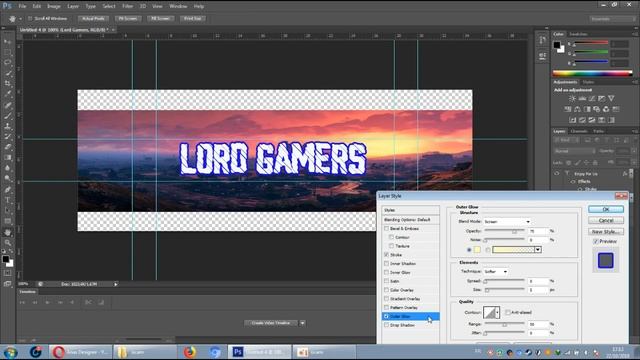Viewport: 640px width, 360px height.
Task: Click the New Style button
Action: click(606, 231)
